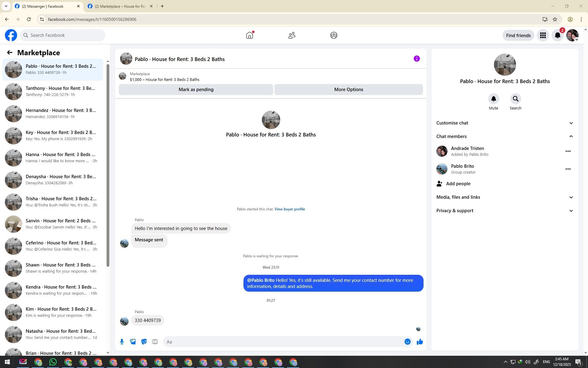Click the Mark as pending button
Image resolution: width=588 pixels, height=368 pixels.
[196, 90]
